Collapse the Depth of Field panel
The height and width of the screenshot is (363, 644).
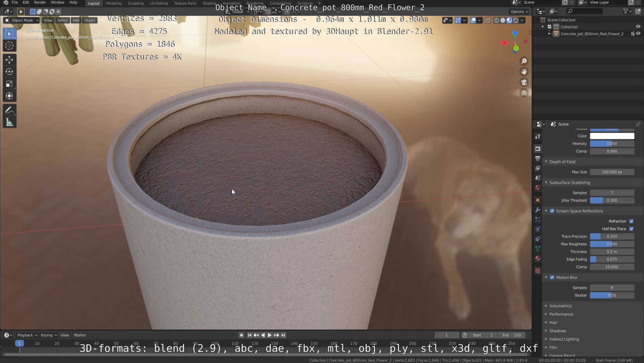(546, 162)
